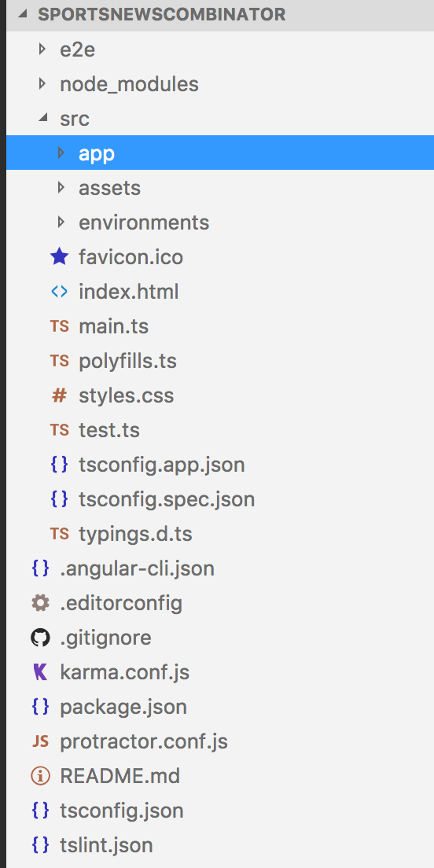Click the gear icon beside .editorconfig
The width and height of the screenshot is (434, 868).
(40, 603)
